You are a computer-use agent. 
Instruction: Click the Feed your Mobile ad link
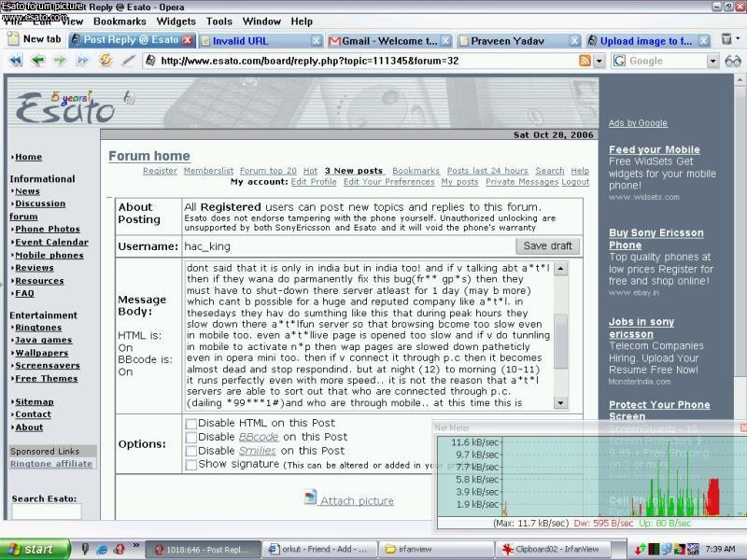tap(655, 149)
